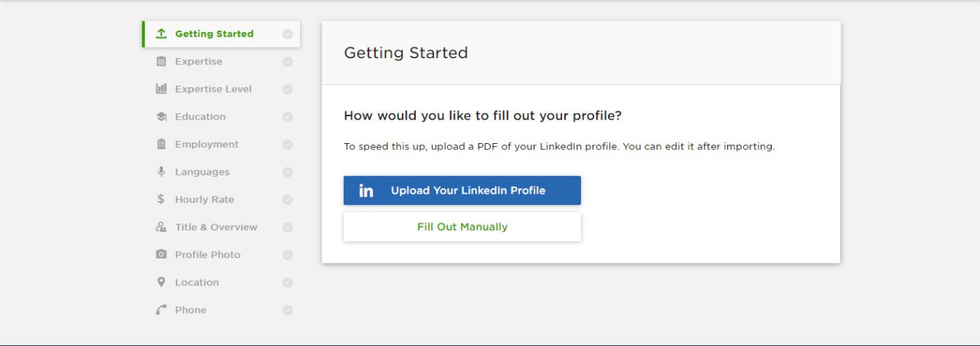Click the clipboard icon next to Expertise
The width and height of the screenshot is (980, 346).
click(161, 61)
